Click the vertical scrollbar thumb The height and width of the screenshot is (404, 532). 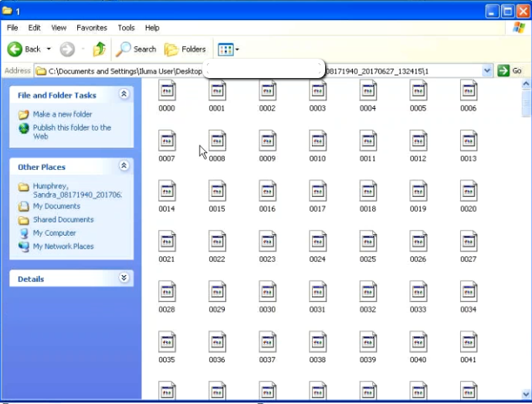[x=527, y=103]
